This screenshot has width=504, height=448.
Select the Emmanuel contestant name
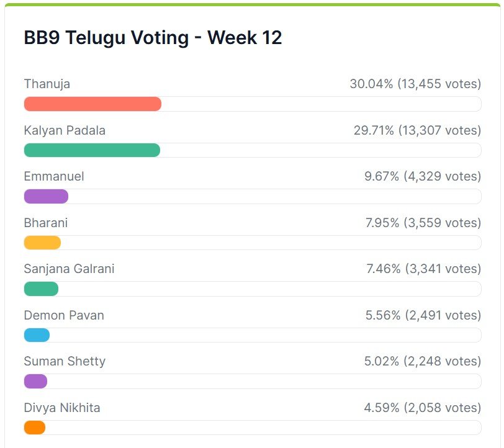(x=54, y=176)
